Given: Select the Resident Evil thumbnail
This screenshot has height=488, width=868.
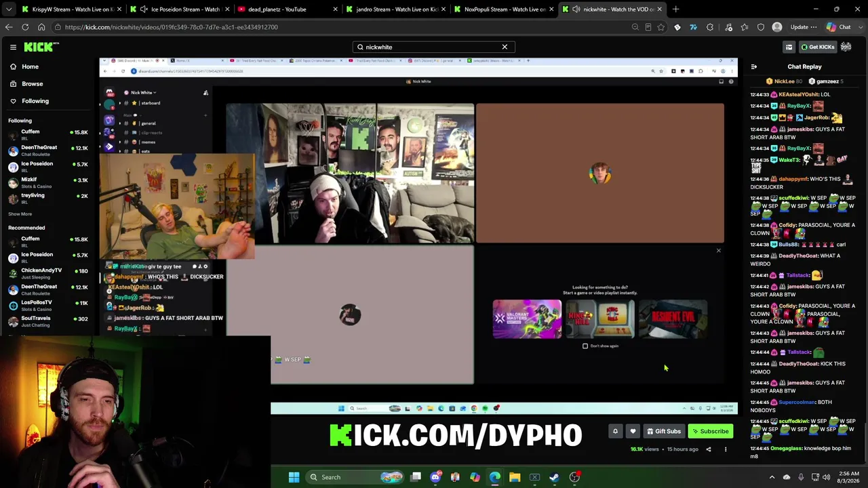Looking at the screenshot, I should coord(673,319).
